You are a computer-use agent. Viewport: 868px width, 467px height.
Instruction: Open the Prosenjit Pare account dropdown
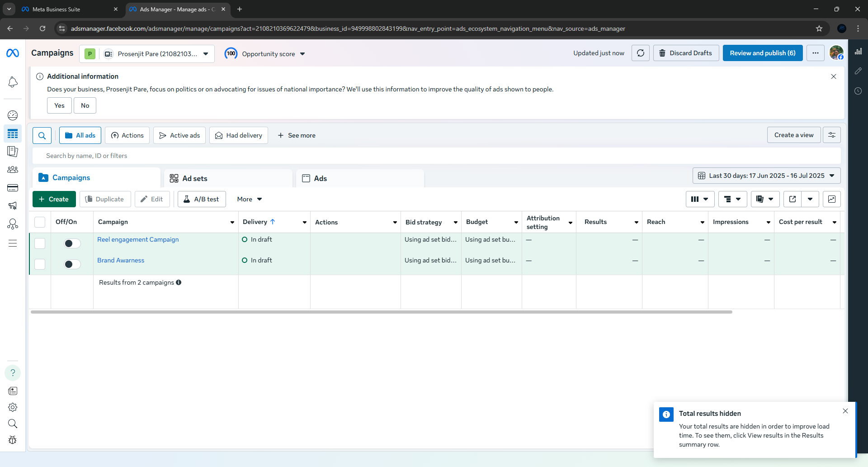pos(147,54)
